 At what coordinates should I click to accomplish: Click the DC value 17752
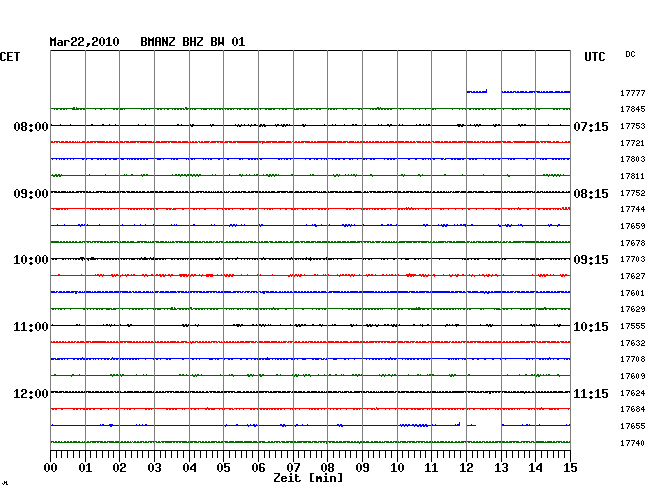(633, 193)
